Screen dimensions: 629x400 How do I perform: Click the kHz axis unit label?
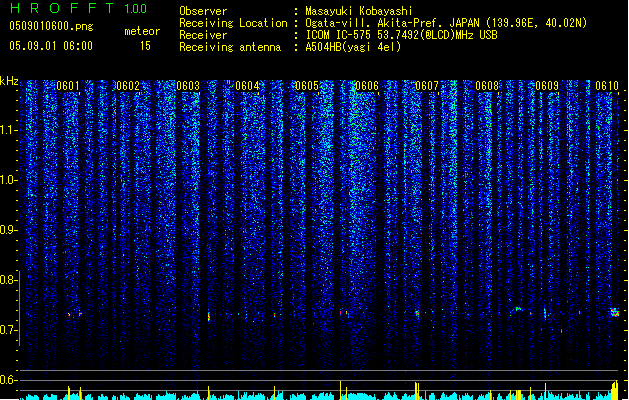9,81
